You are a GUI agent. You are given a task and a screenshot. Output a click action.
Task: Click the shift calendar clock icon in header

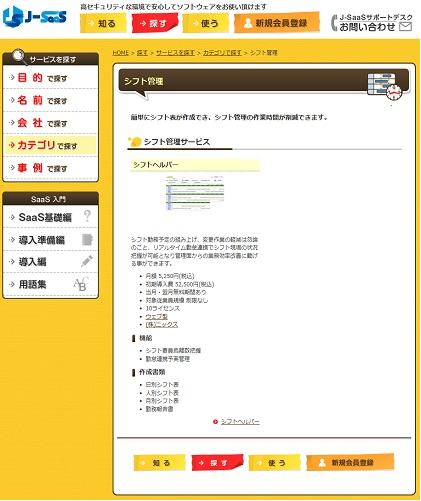(385, 86)
